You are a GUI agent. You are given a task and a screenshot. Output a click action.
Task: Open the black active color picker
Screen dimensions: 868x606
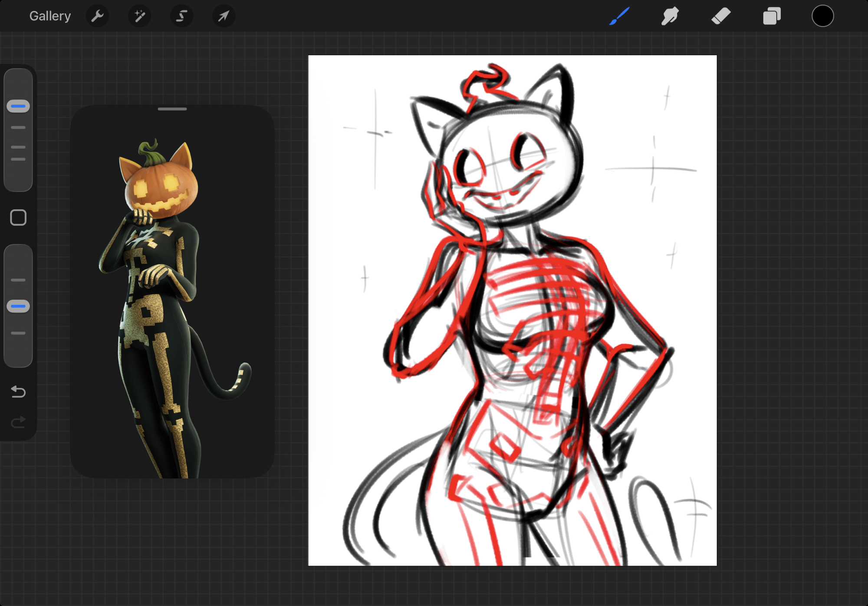822,16
